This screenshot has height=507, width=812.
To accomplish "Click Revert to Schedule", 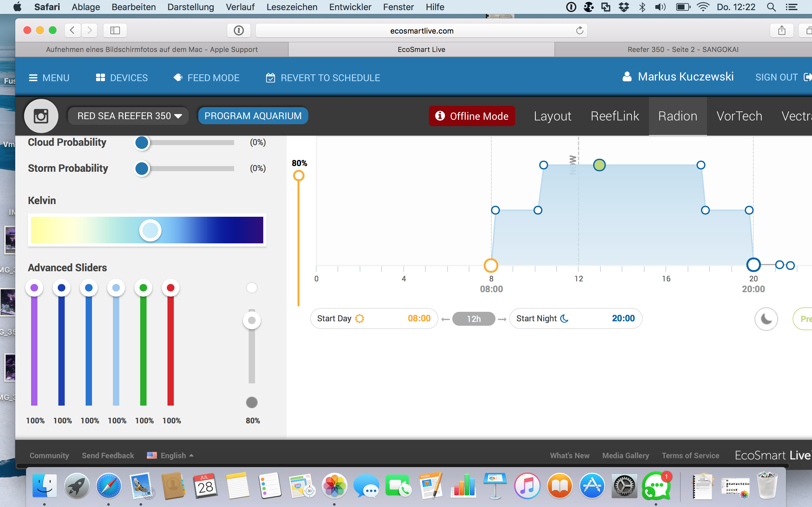I will 323,78.
